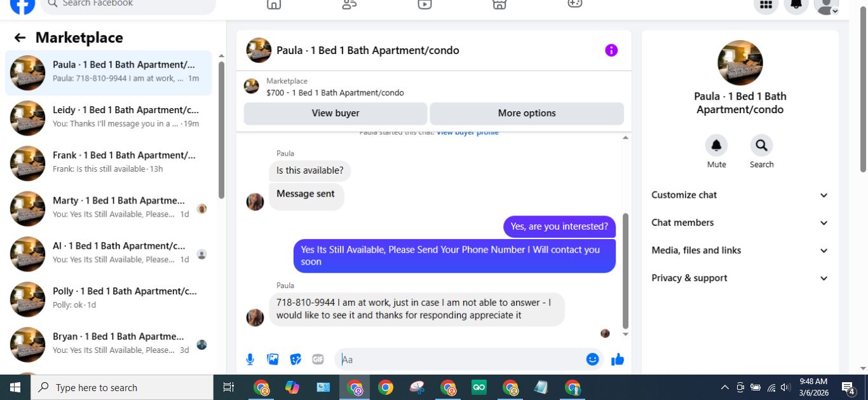Open the GIF picker icon
The width and height of the screenshot is (868, 400).
318,359
